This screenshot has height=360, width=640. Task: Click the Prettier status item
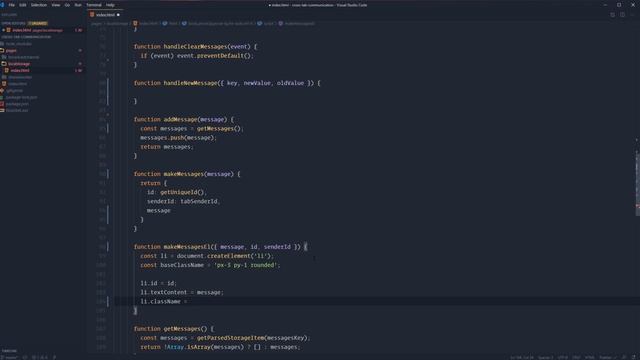607,358
